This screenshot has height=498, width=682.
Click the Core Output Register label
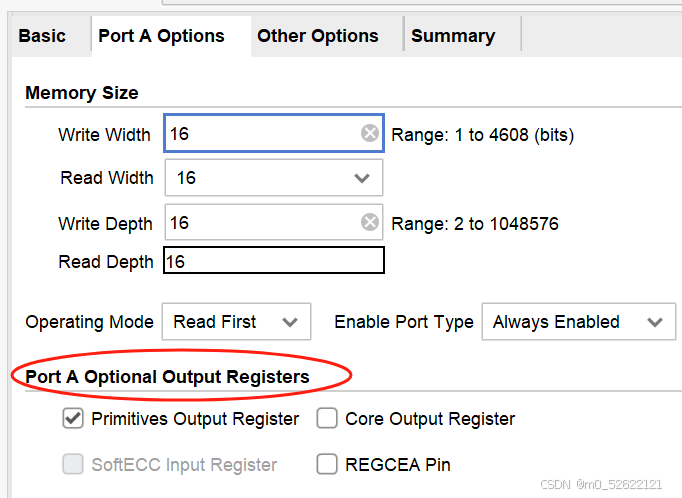(x=430, y=419)
